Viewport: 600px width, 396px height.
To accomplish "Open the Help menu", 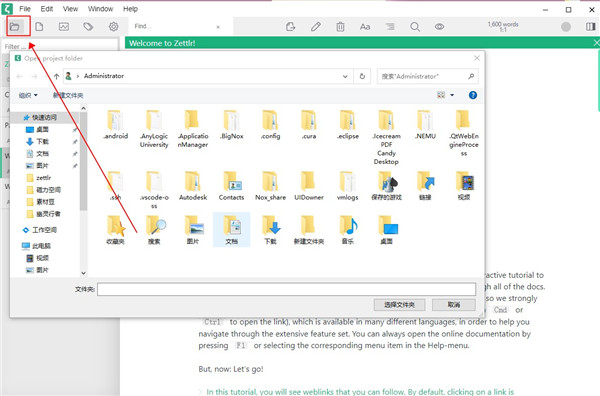I will pos(130,8).
